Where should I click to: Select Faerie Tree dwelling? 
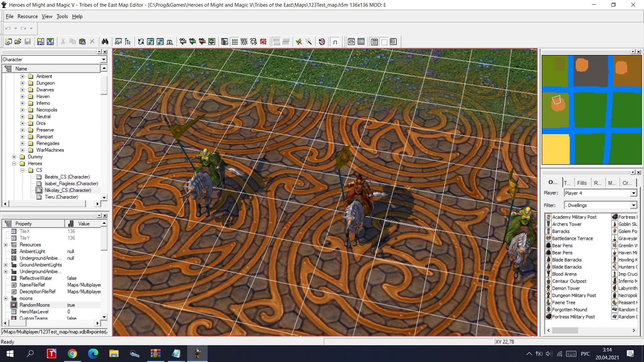point(563,303)
